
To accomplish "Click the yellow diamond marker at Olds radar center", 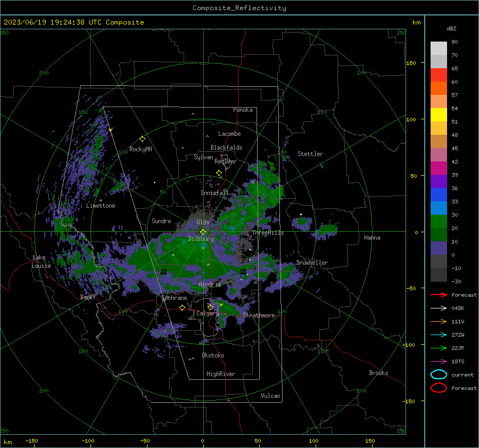I will pyautogui.click(x=203, y=232).
